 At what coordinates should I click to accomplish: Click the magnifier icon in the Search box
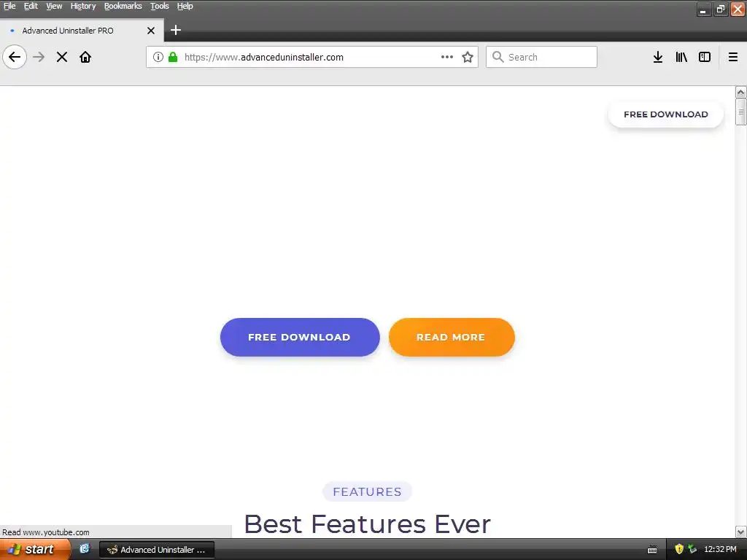[x=498, y=57]
